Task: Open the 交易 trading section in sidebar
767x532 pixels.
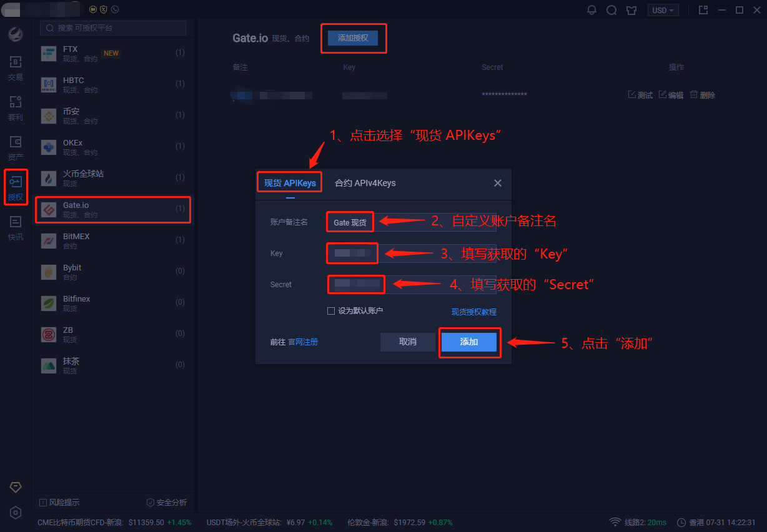Action: click(16, 68)
